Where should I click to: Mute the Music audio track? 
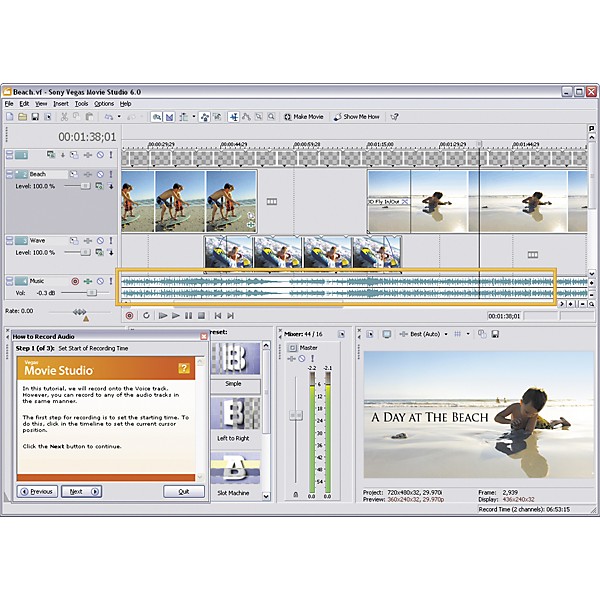pyautogui.click(x=100, y=281)
